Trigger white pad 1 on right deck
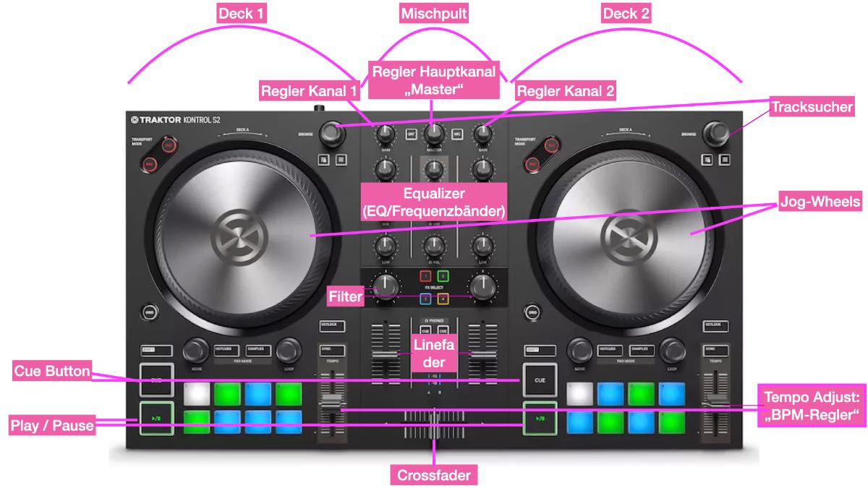Image resolution: width=868 pixels, height=488 pixels. [580, 393]
